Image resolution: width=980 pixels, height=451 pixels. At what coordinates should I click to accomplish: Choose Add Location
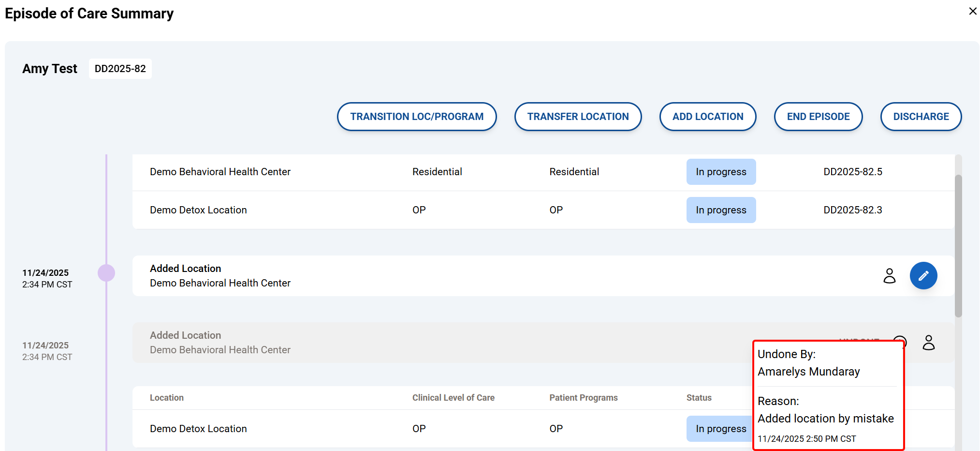[707, 117]
